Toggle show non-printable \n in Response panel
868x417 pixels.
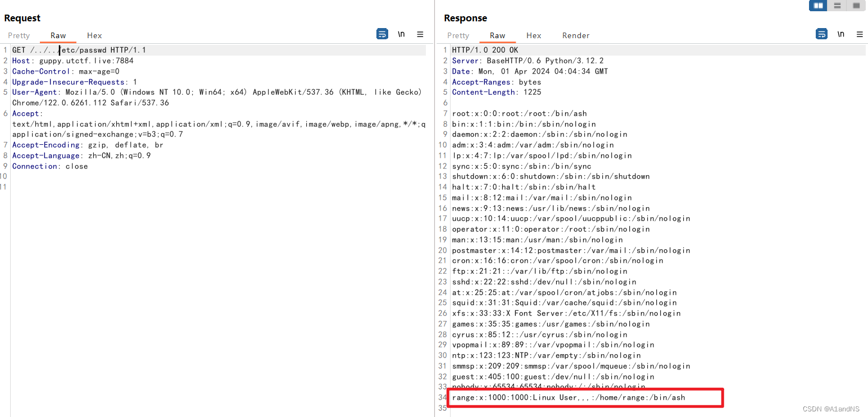[840, 34]
